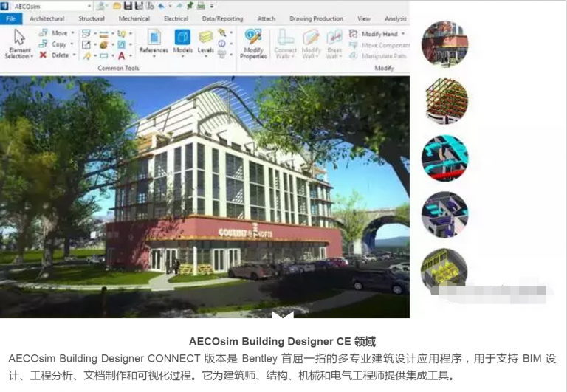This screenshot has width=567, height=392.
Task: Select the Modify Wall tool
Action: pos(310,44)
